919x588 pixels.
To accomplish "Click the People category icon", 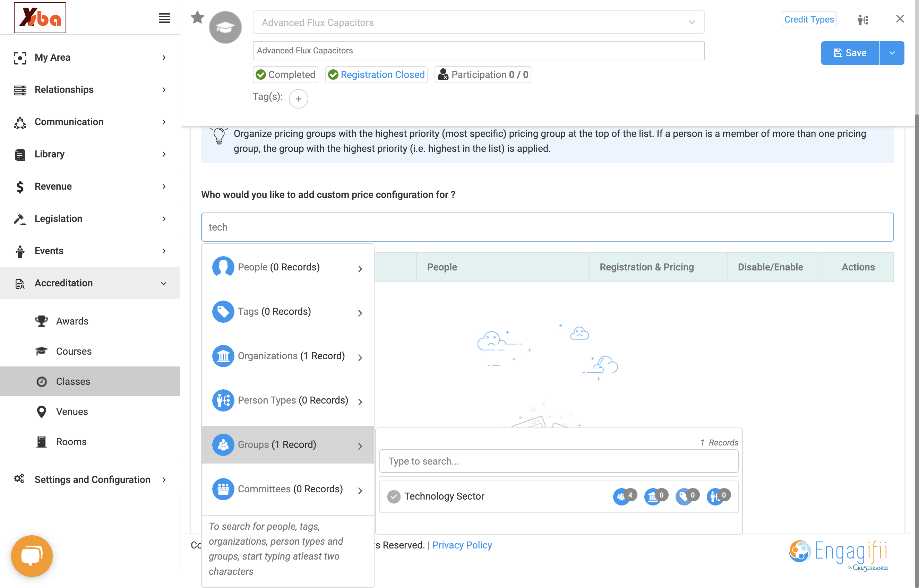I will pyautogui.click(x=223, y=267).
